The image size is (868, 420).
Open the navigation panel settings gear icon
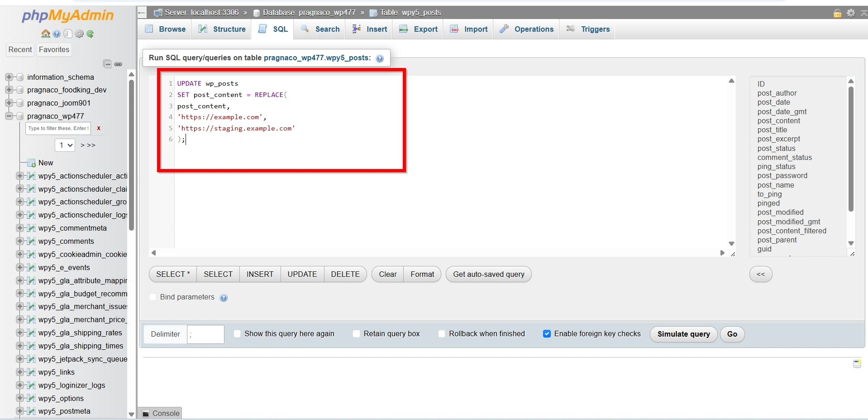click(79, 34)
